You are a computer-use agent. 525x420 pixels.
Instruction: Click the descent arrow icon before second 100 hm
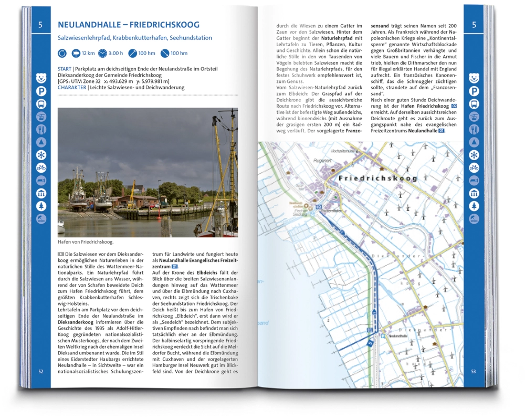point(165,53)
